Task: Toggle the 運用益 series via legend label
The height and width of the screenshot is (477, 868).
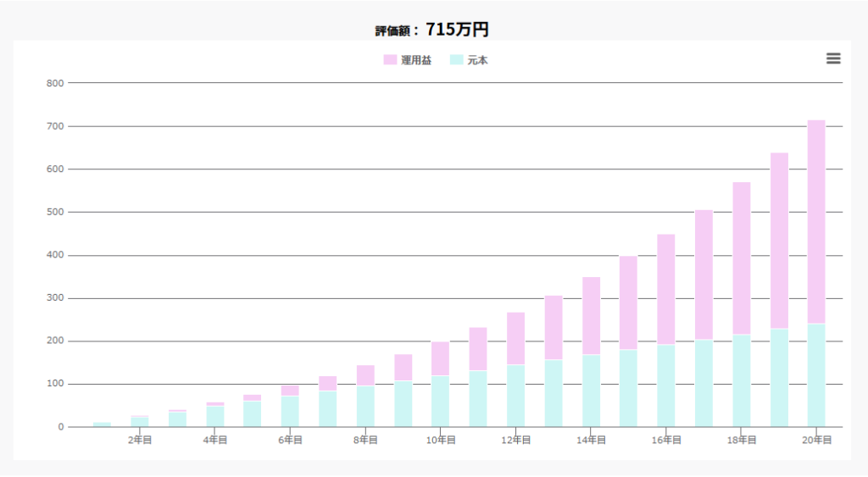Action: 416,60
